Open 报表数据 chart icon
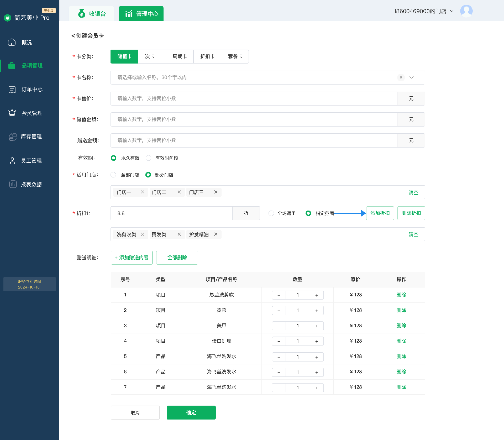Image resolution: width=504 pixels, height=440 pixels. click(x=13, y=184)
